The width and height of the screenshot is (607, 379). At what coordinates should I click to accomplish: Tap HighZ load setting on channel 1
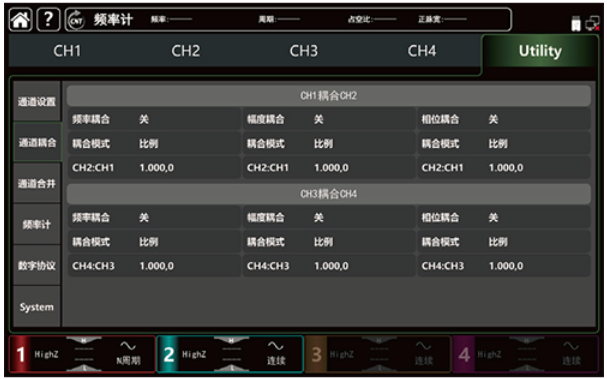point(46,354)
